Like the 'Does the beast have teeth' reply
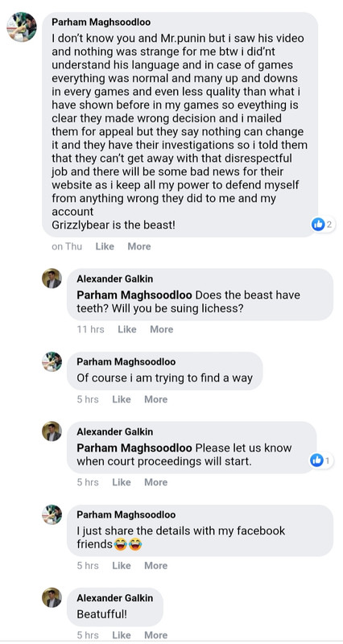343x644 pixels. [x=127, y=329]
